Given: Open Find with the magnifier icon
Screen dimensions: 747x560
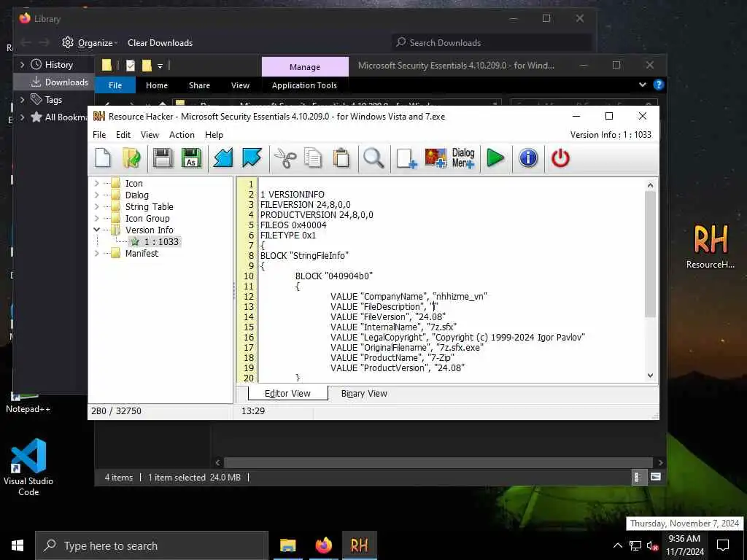Looking at the screenshot, I should pos(373,158).
